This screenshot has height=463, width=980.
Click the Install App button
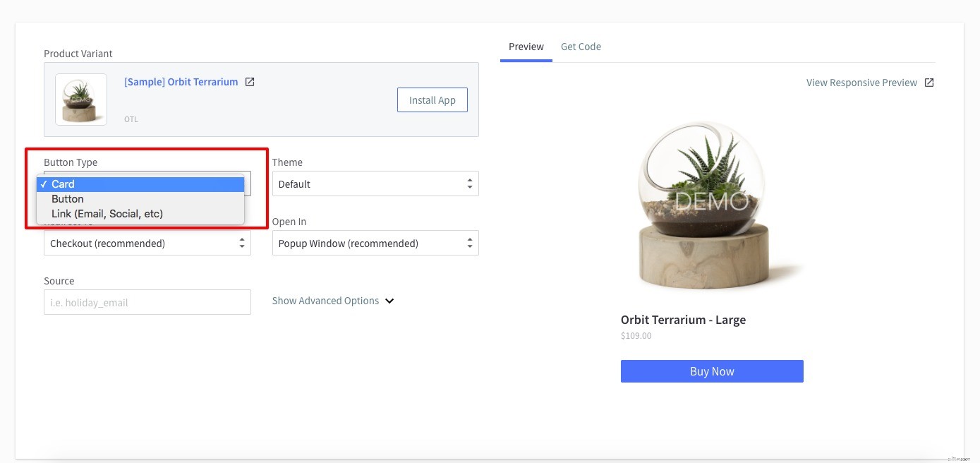pos(432,100)
